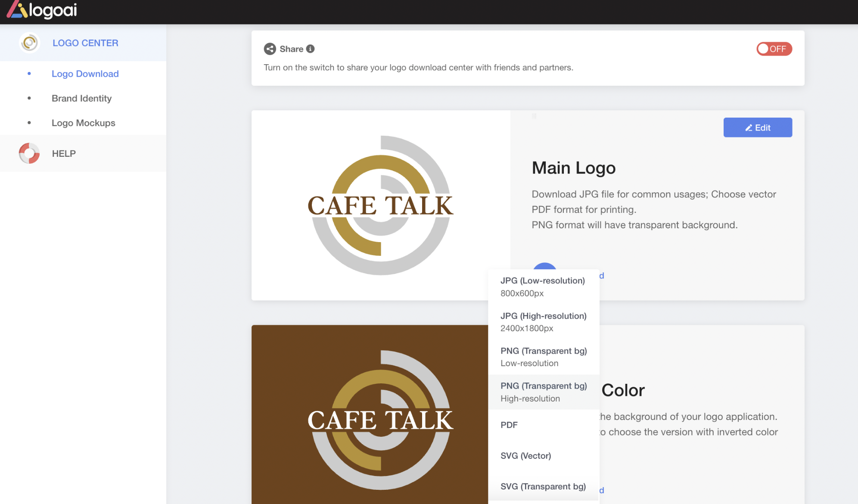Click the Share circular icon

click(x=270, y=49)
